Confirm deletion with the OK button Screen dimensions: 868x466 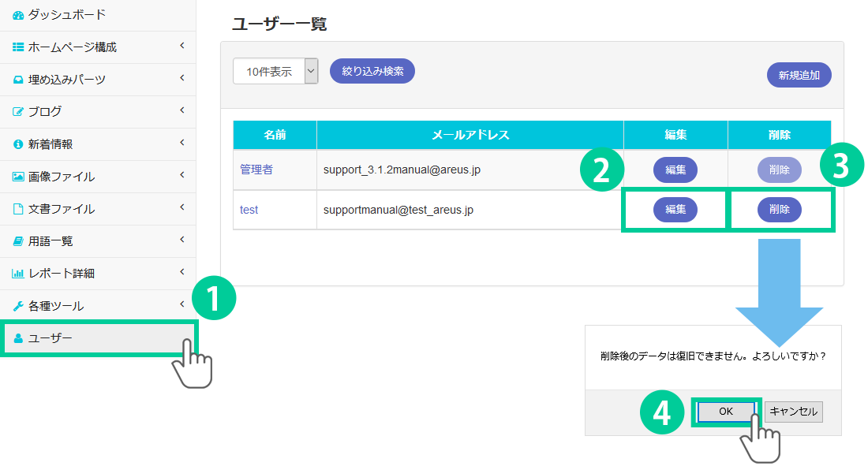pos(725,412)
